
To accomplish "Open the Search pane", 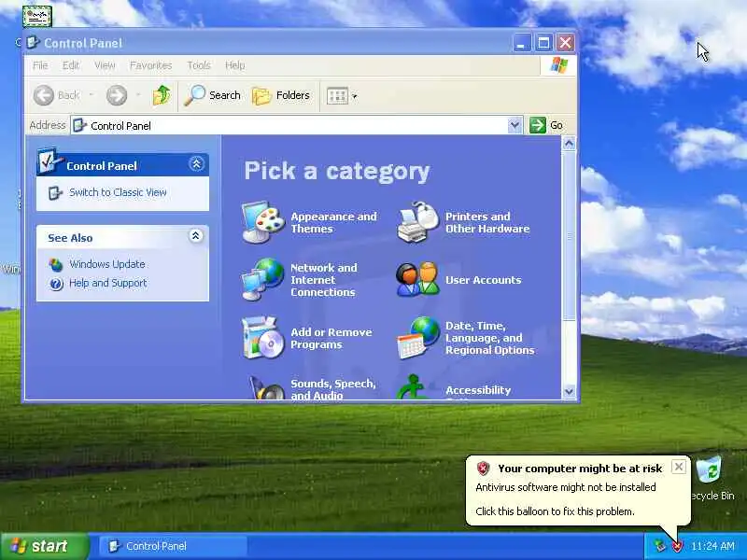I will (213, 95).
